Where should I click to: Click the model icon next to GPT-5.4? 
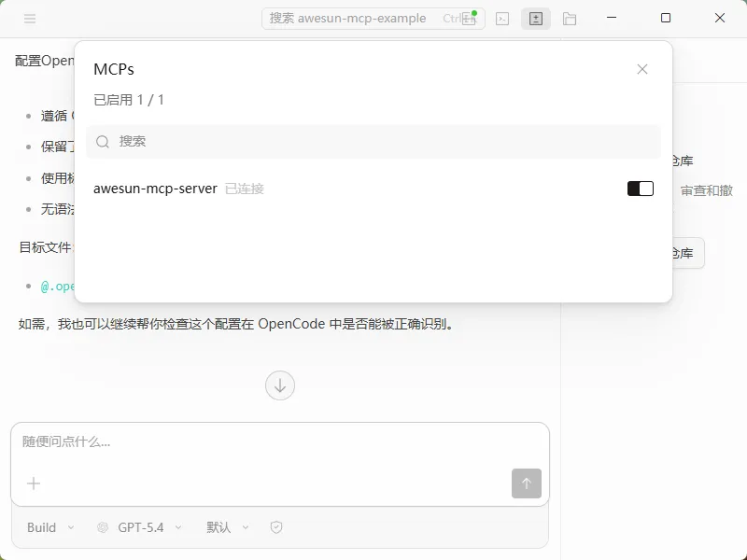[x=103, y=527]
